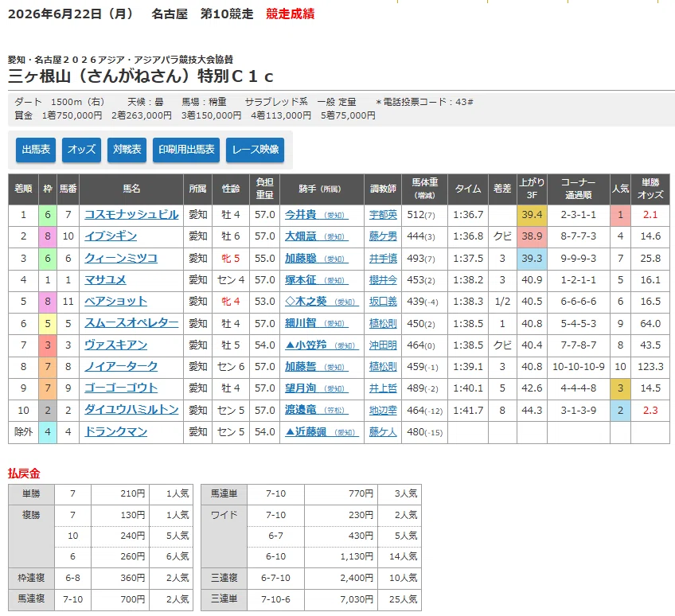This screenshot has width=675, height=616.
Task: Open horse ダイユウハミルトン profile
Action: [131, 410]
